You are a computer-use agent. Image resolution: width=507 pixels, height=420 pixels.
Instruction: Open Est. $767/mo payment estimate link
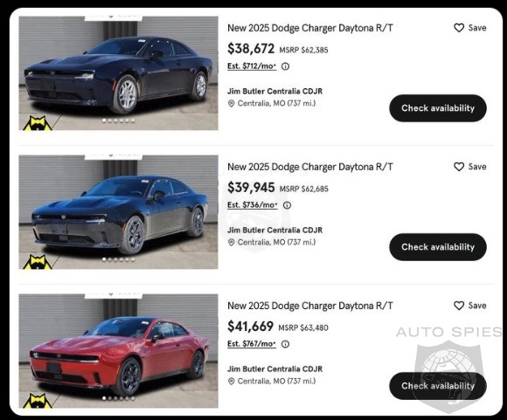click(x=252, y=344)
